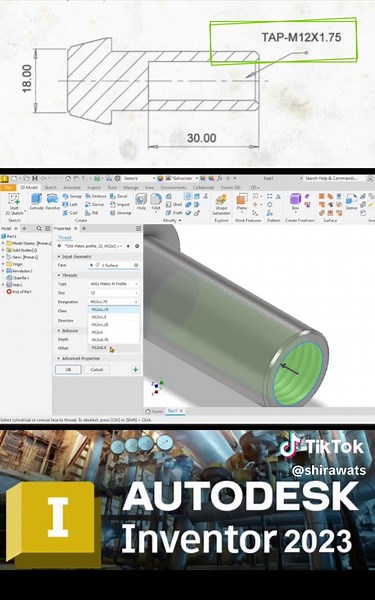Open the thread Size dropdown
The width and height of the screenshot is (375, 600).
114,293
